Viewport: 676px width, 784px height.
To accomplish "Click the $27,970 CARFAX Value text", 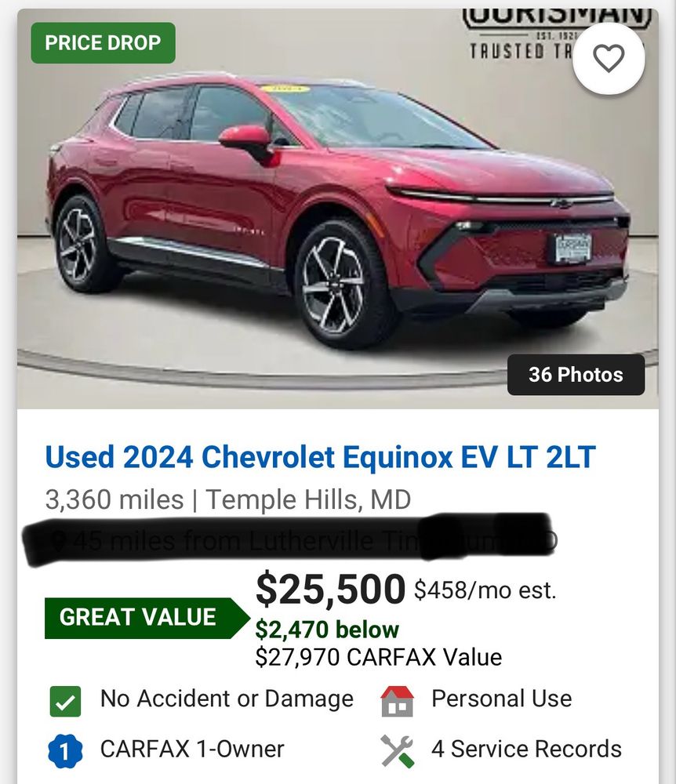I will click(x=379, y=657).
